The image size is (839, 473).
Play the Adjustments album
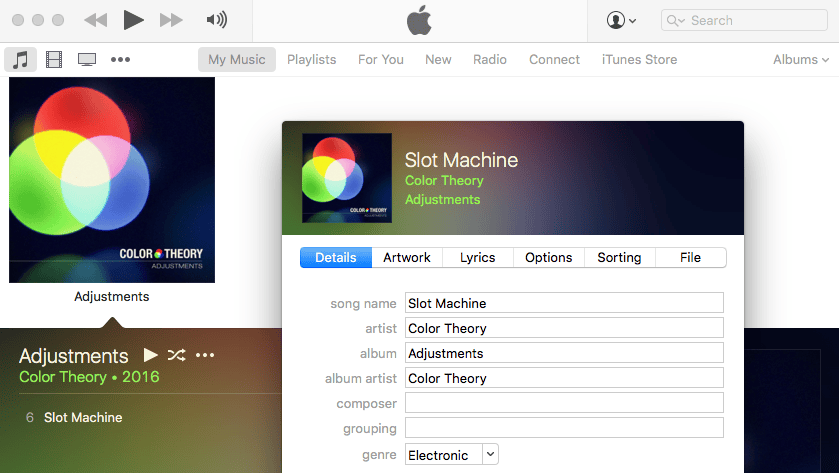coord(151,355)
